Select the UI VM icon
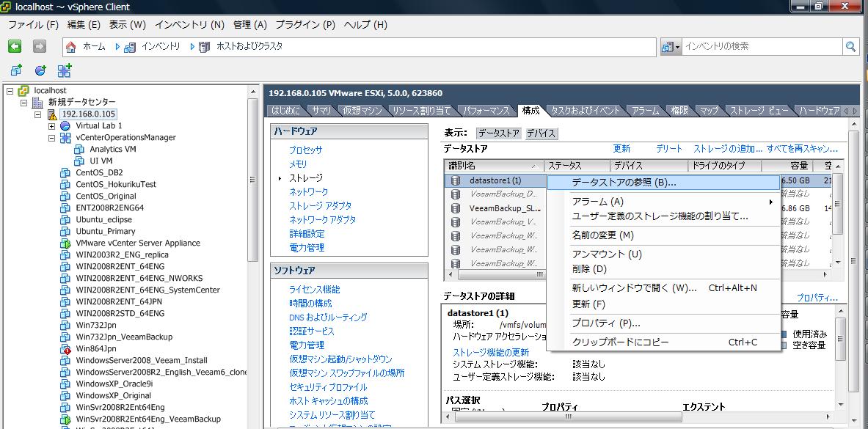Image resolution: width=868 pixels, height=429 pixels. (79, 161)
